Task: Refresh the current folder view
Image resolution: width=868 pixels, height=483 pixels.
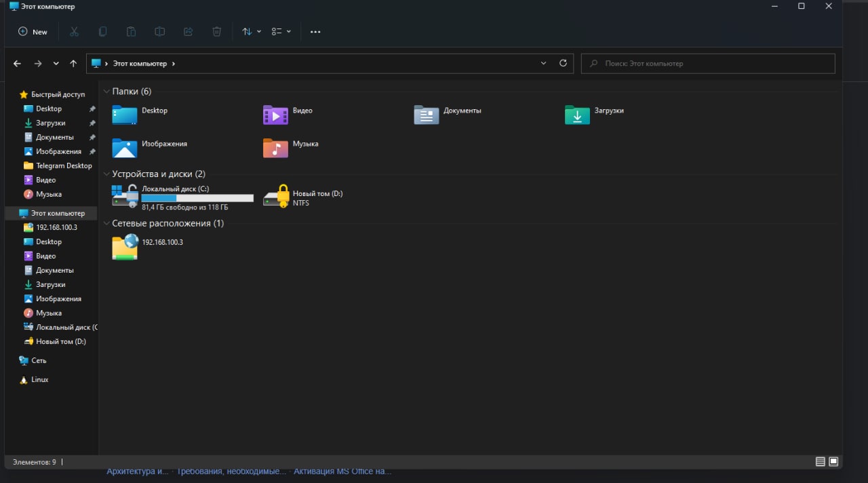Action: 563,63
